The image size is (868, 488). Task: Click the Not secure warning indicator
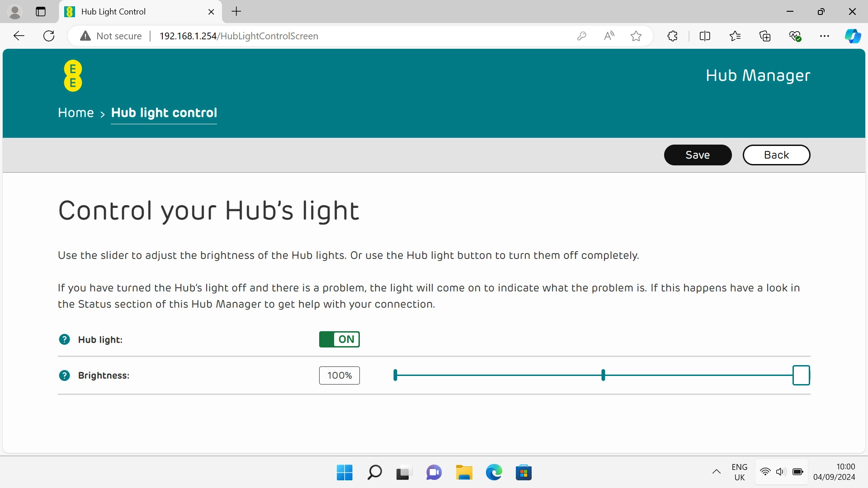(110, 36)
